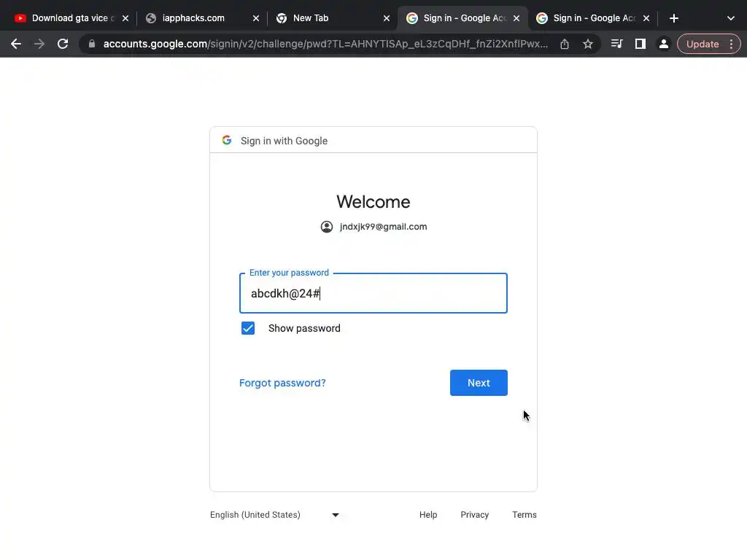Close the active Sign in tab
The height and width of the screenshot is (560, 747).
(x=516, y=18)
